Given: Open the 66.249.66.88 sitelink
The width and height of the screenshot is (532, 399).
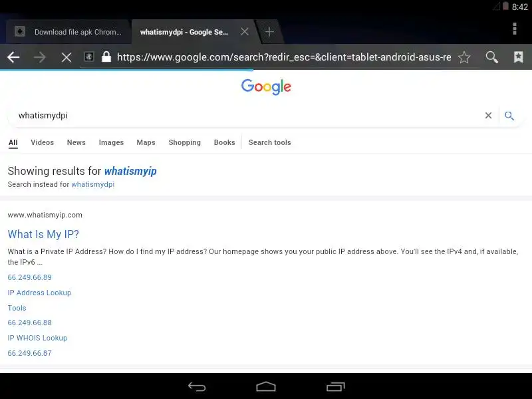Looking at the screenshot, I should [29, 323].
